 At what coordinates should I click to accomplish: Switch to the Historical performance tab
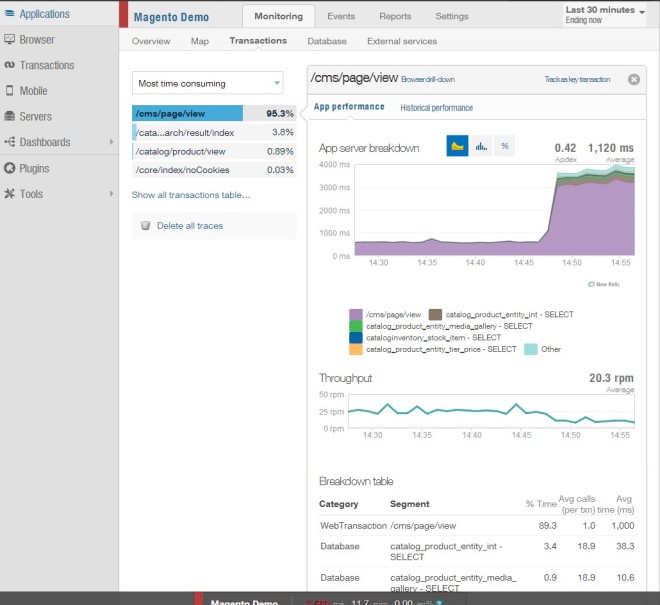click(x=436, y=108)
